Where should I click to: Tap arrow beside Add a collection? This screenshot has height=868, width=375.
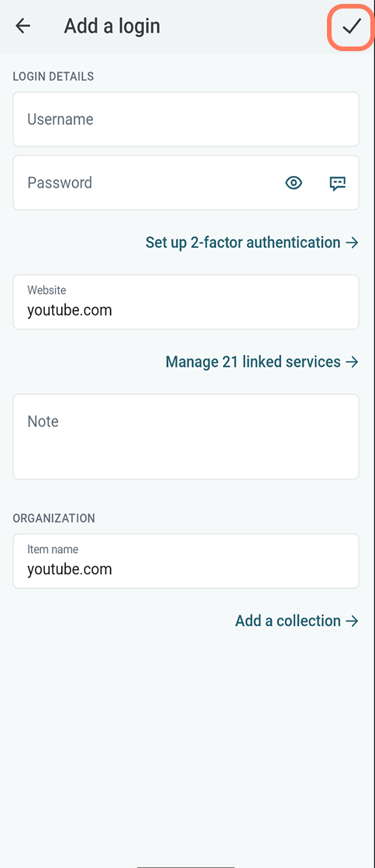(x=352, y=621)
